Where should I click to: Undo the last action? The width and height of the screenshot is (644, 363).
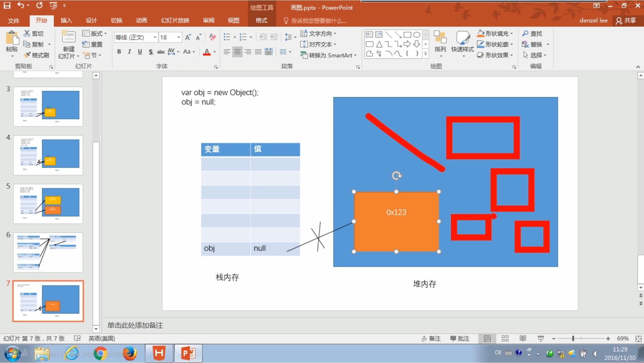point(20,5)
